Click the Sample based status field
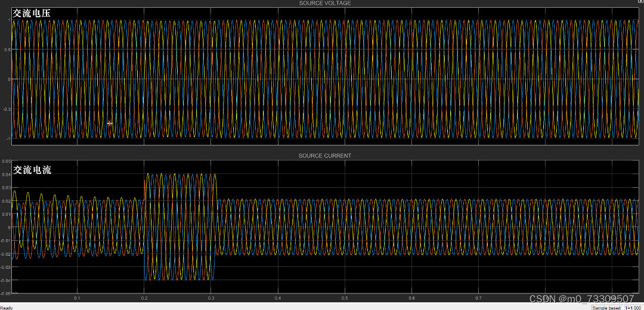644x310 pixels. click(606, 308)
